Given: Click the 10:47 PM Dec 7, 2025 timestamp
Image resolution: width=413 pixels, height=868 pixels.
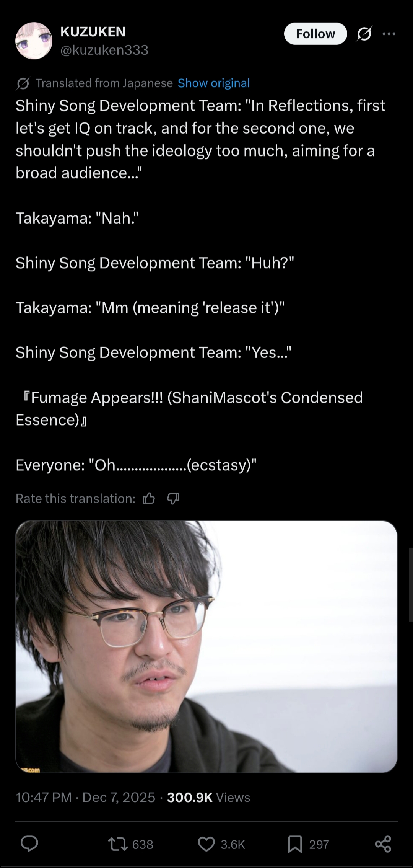Looking at the screenshot, I should (85, 797).
